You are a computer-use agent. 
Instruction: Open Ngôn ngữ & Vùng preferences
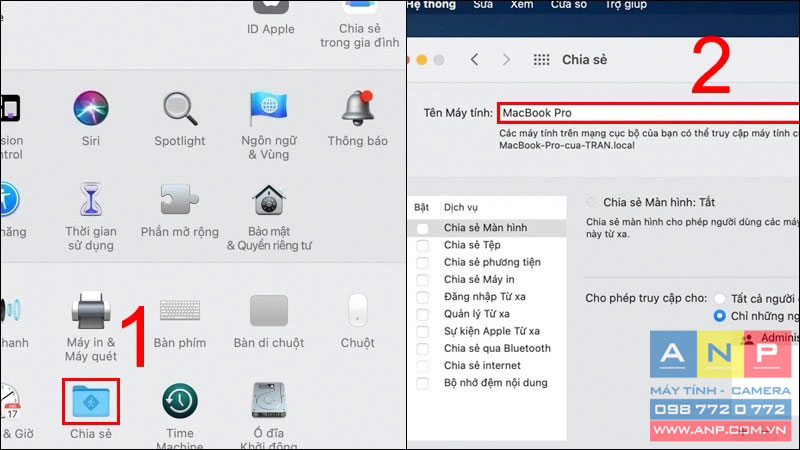pos(269,108)
